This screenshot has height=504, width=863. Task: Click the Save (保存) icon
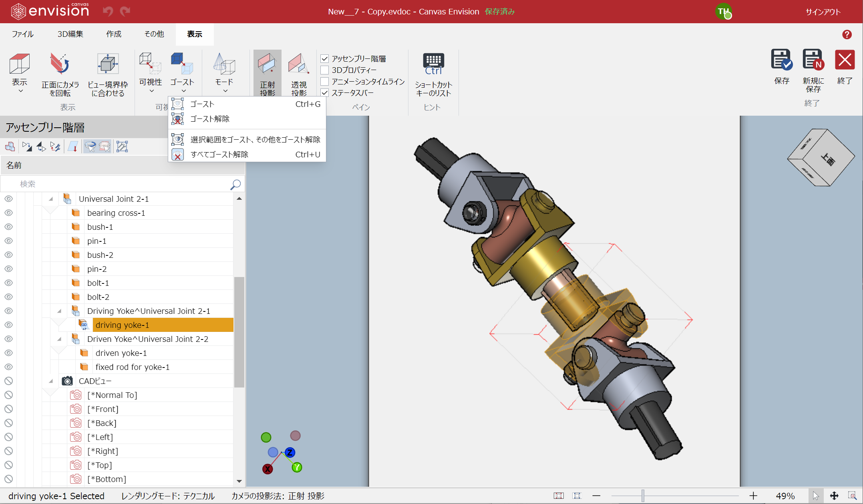point(781,60)
